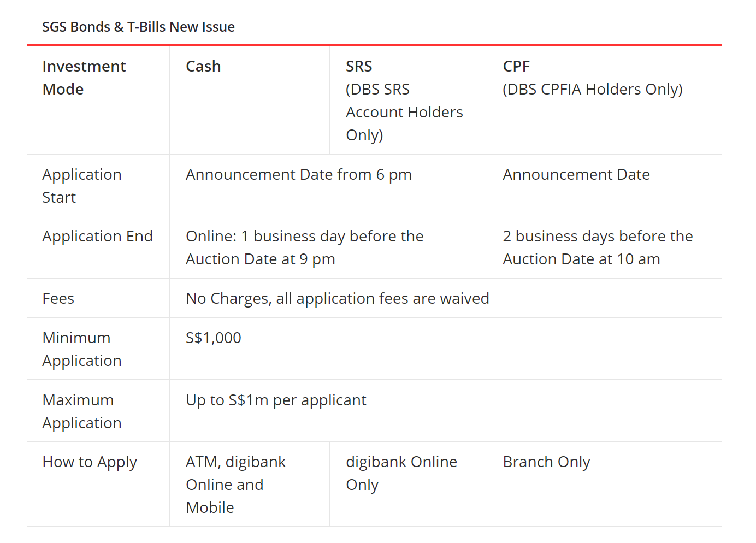The height and width of the screenshot is (543, 756).
Task: Click Up to S$1m per applicant text
Action: (276, 400)
